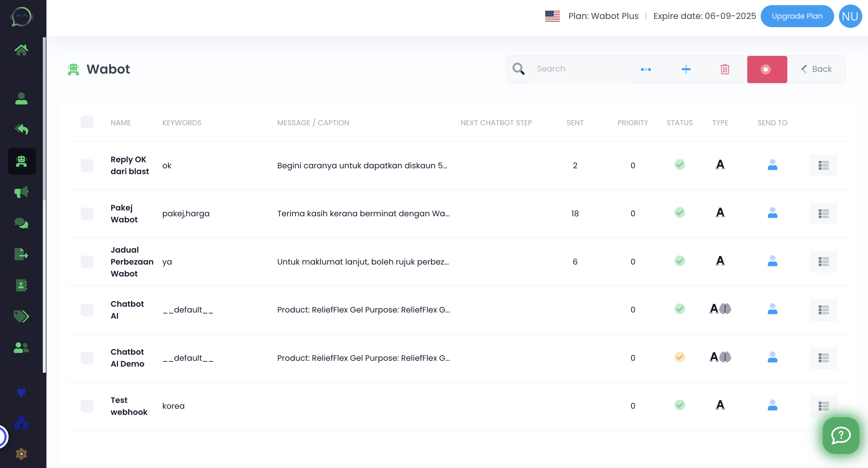Add a new chatbot with plus icon
Viewport: 868px width, 468px height.
pyautogui.click(x=686, y=69)
